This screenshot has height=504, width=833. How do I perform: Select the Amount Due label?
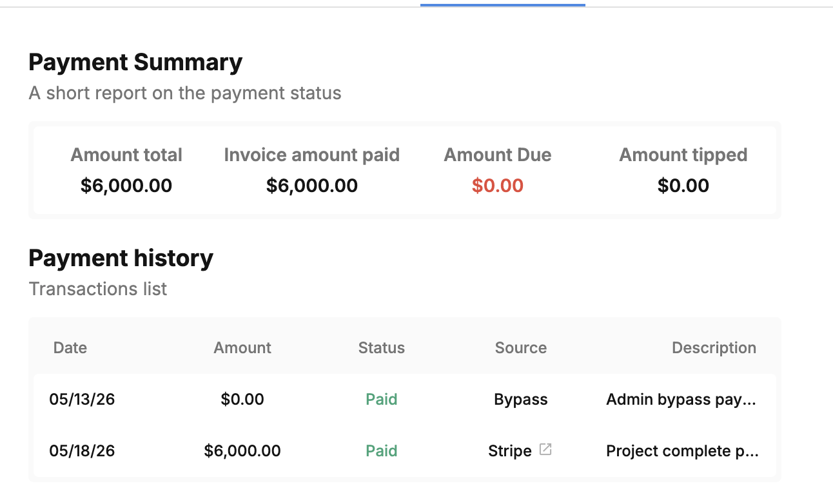click(x=498, y=155)
